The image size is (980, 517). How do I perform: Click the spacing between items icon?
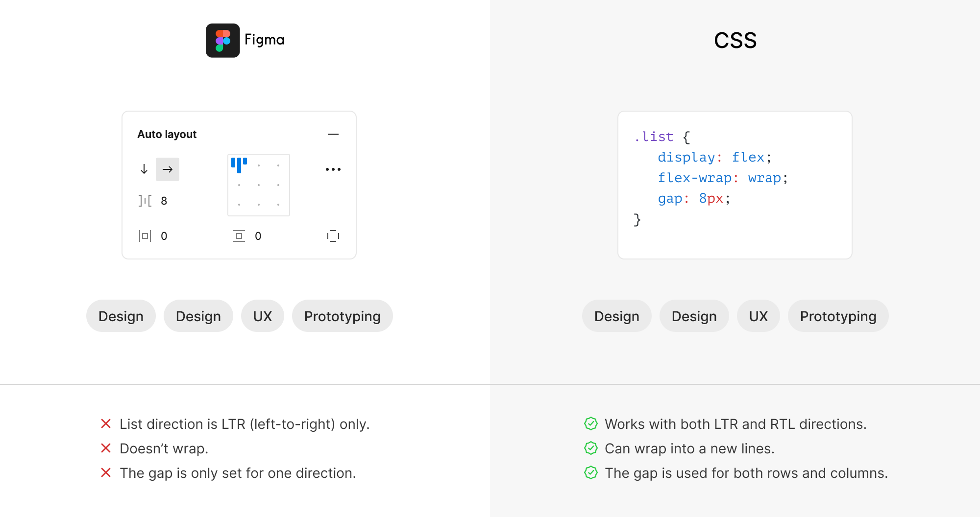point(145,201)
